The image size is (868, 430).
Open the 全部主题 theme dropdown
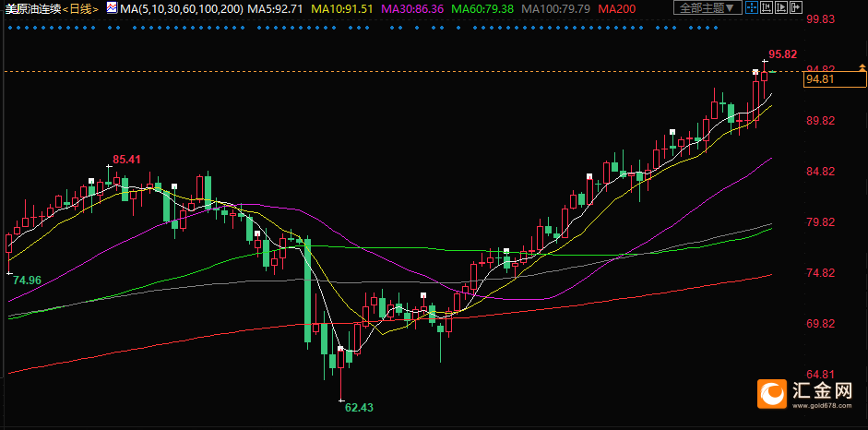[707, 7]
